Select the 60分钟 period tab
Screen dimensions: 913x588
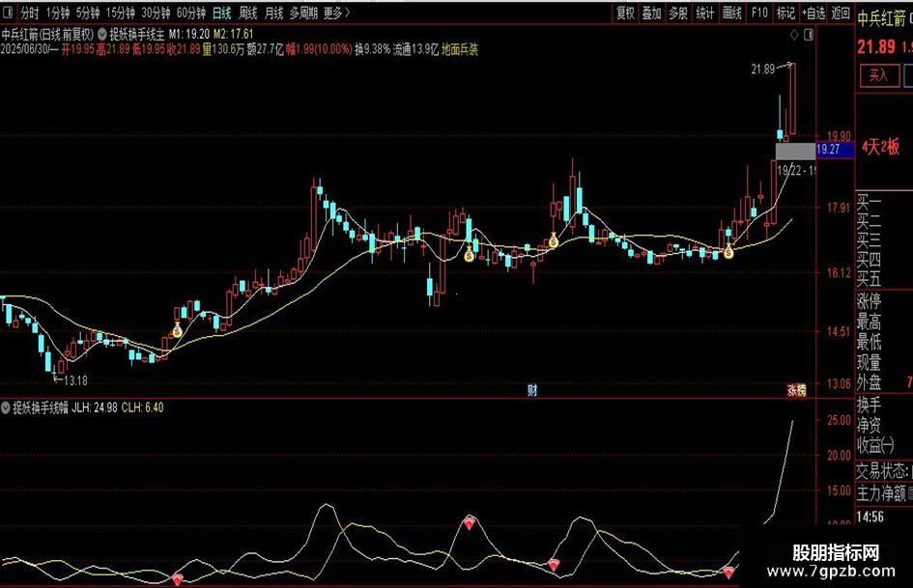pos(191,13)
